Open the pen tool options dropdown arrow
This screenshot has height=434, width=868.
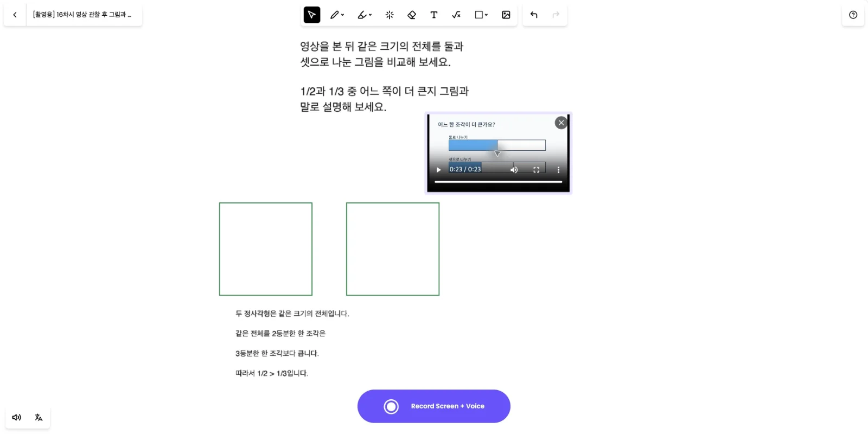[x=343, y=15]
